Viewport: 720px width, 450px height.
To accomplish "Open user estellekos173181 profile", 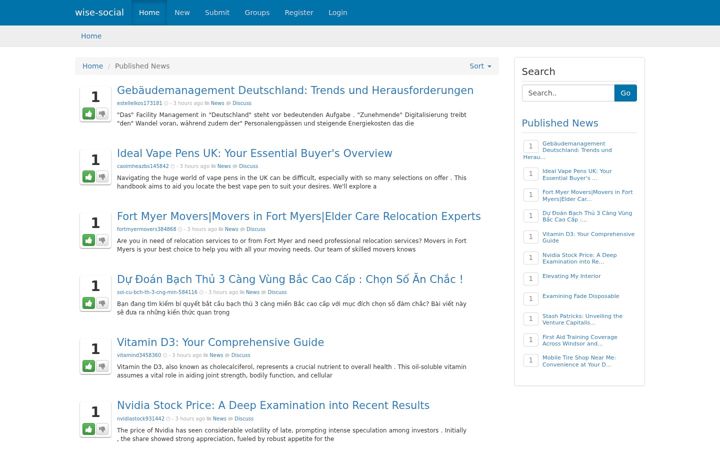I will tap(139, 103).
